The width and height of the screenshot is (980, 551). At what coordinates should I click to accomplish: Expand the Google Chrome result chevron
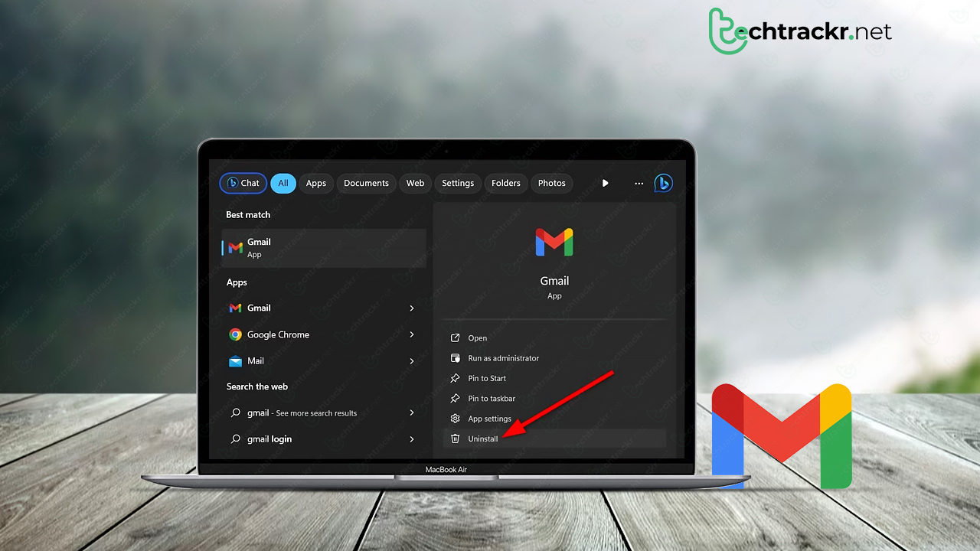pyautogui.click(x=412, y=334)
